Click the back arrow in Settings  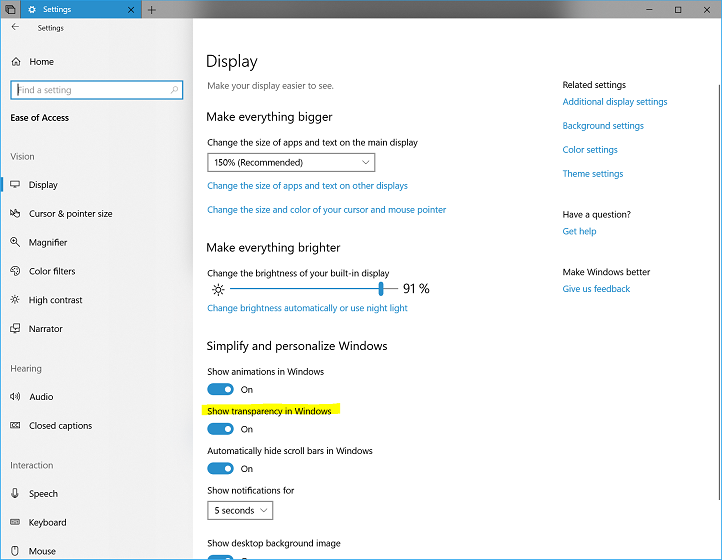[x=15, y=27]
